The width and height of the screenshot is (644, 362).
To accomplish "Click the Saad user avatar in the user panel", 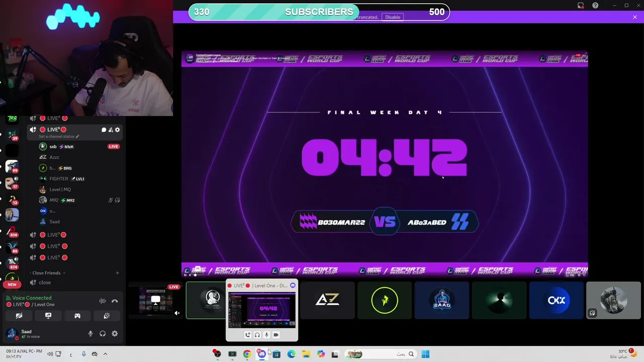I will pyautogui.click(x=12, y=333).
